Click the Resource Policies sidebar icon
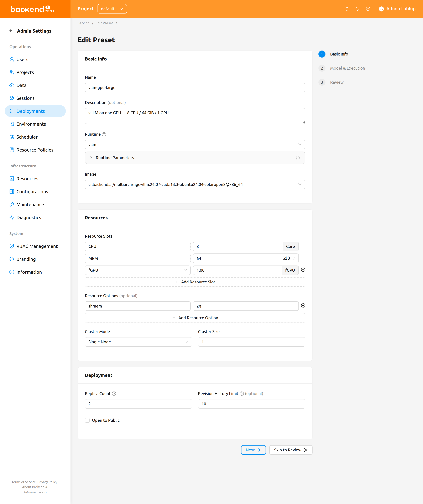The width and height of the screenshot is (423, 504). pos(11,150)
